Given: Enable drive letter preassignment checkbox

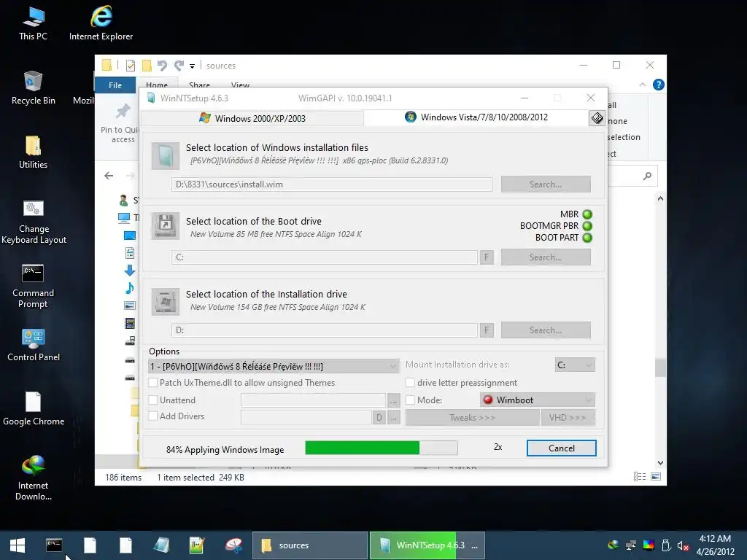Looking at the screenshot, I should click(410, 382).
